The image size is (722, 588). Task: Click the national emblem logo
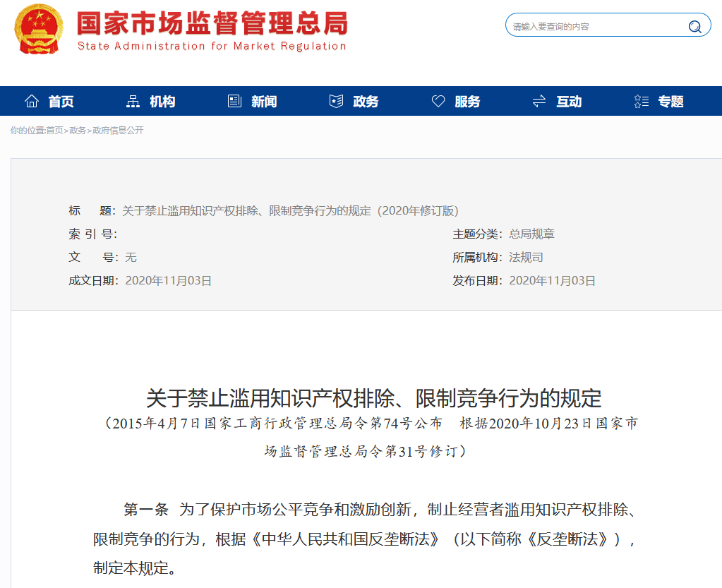[39, 29]
